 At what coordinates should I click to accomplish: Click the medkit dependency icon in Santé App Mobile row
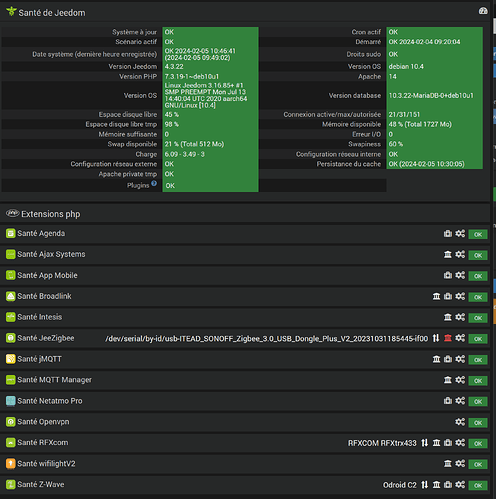pyautogui.click(x=448, y=275)
